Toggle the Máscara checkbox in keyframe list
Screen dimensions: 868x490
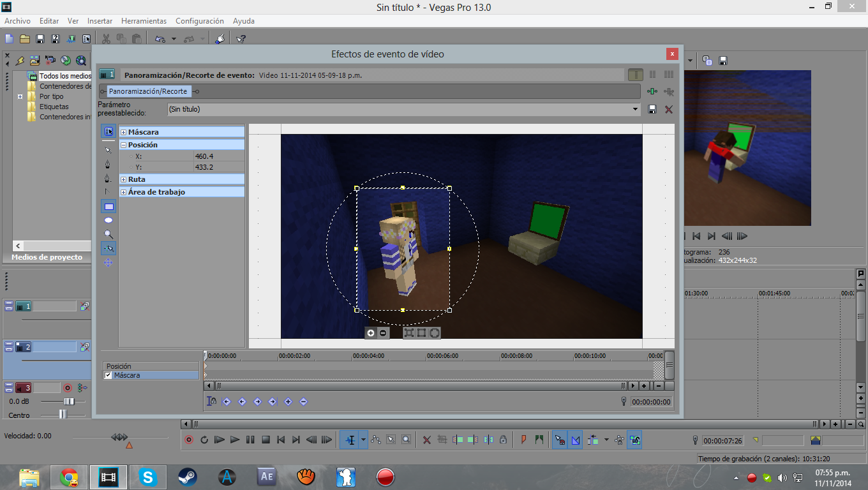108,375
